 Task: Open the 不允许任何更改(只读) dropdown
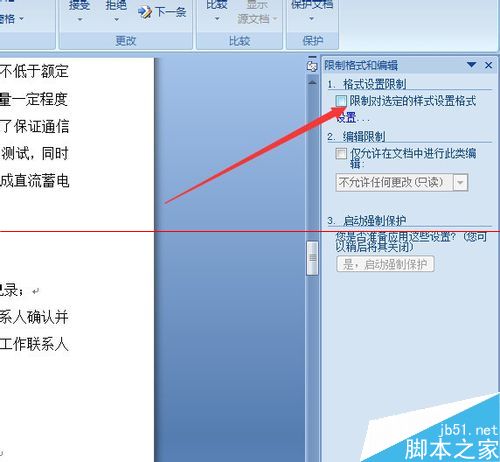460,183
